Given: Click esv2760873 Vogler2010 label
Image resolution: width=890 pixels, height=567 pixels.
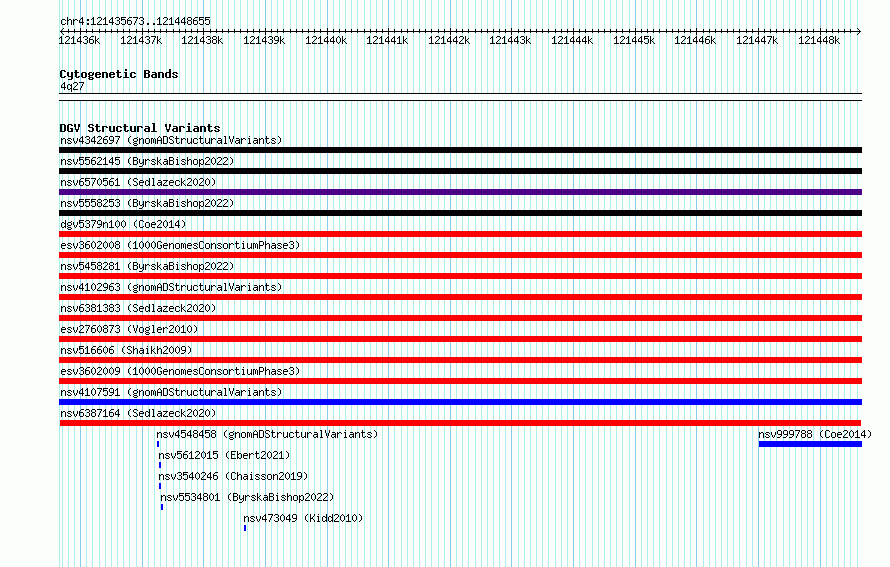Looking at the screenshot, I should 129,329.
